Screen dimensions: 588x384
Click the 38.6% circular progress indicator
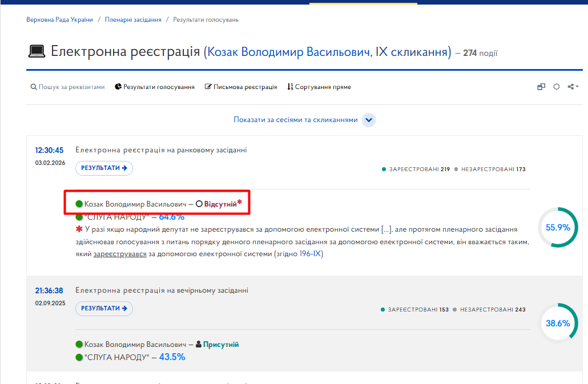(x=558, y=324)
